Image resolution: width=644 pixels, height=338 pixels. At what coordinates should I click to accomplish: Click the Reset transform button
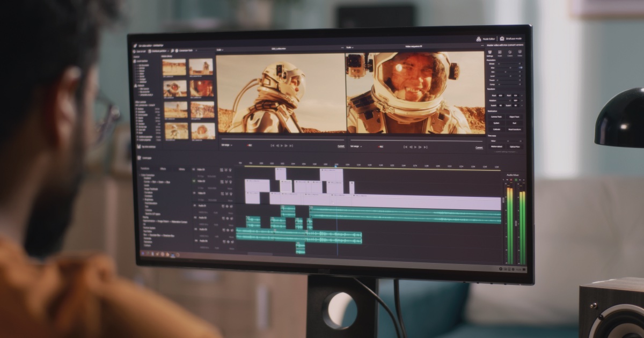(514, 129)
